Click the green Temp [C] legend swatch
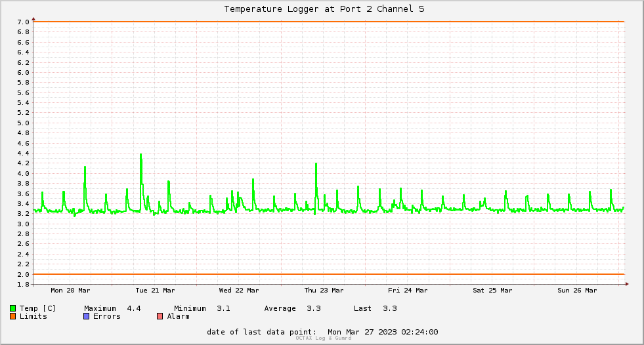This screenshot has width=644, height=345. (x=12, y=308)
